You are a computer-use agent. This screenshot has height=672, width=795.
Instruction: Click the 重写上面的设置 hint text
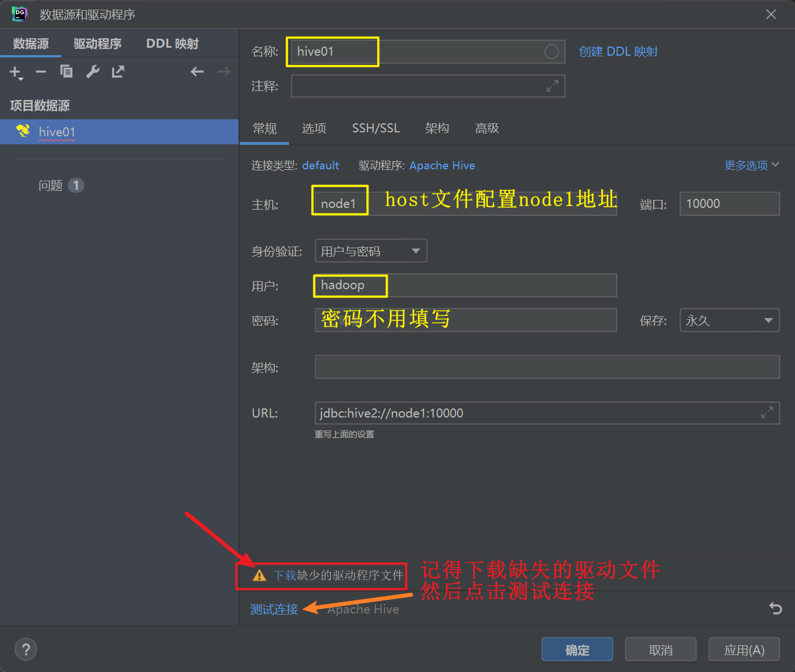click(344, 435)
